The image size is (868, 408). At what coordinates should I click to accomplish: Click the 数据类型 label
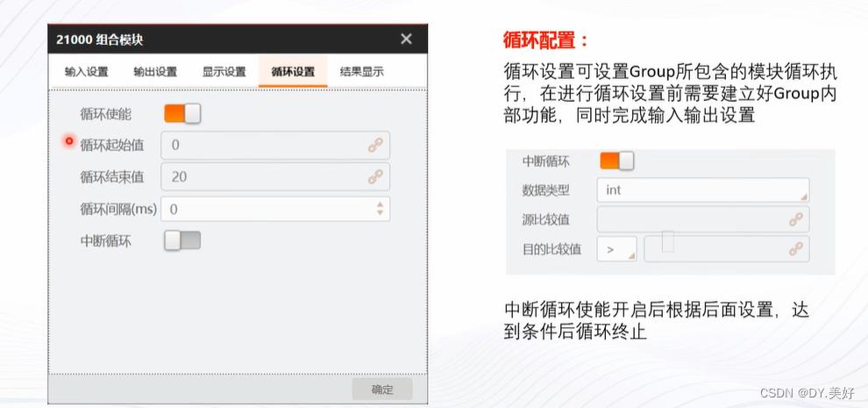tap(546, 190)
